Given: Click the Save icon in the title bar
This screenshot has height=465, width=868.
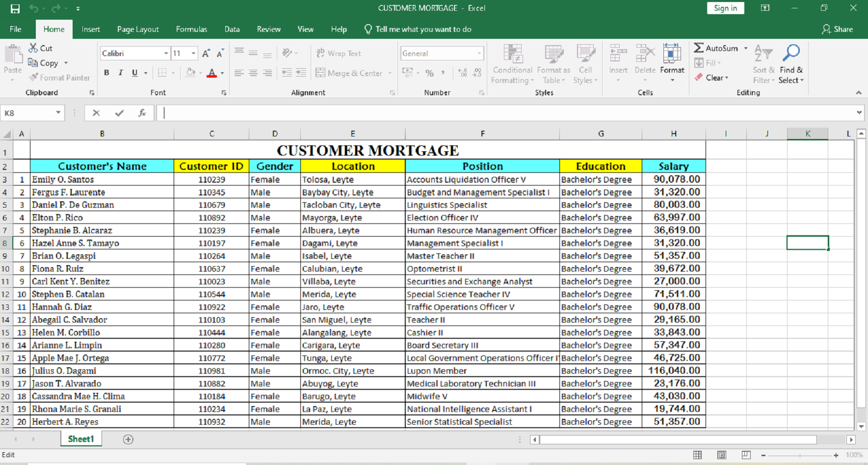Looking at the screenshot, I should pyautogui.click(x=15, y=8).
